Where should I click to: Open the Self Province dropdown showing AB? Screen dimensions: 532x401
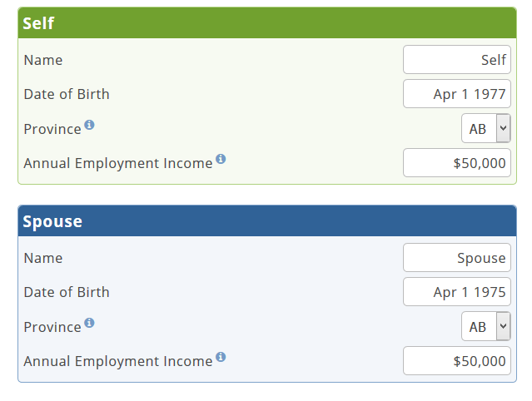coord(486,128)
